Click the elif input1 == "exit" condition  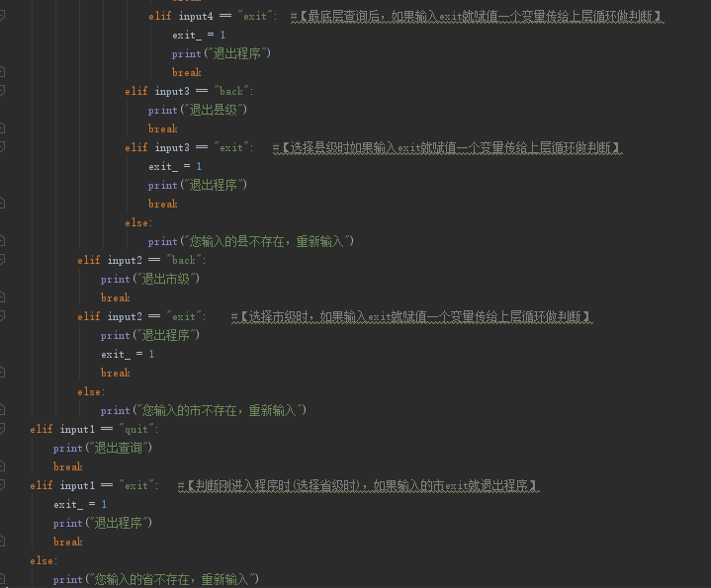tap(94, 485)
